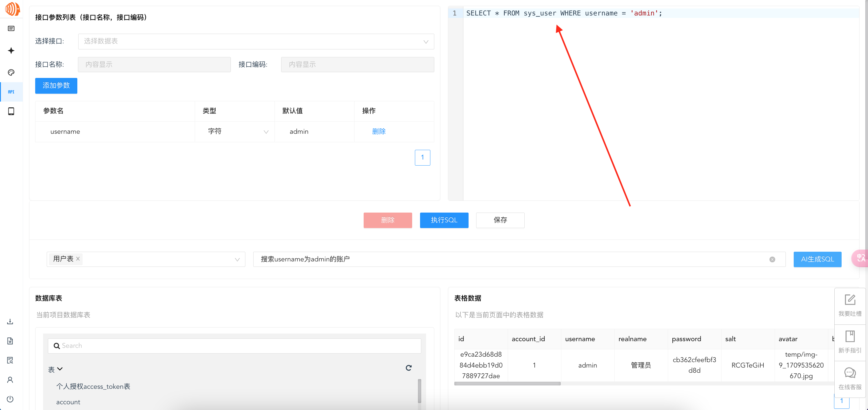Click the power logout icon

tap(10, 399)
